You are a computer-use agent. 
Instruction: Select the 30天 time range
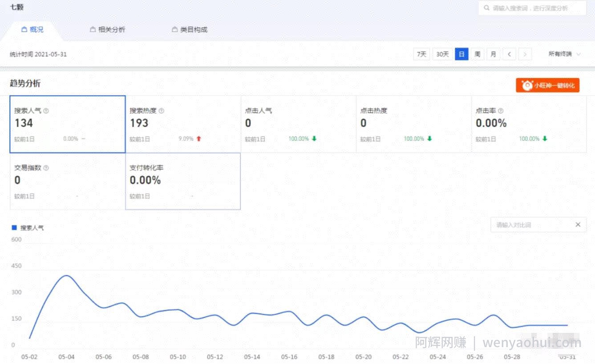point(442,54)
